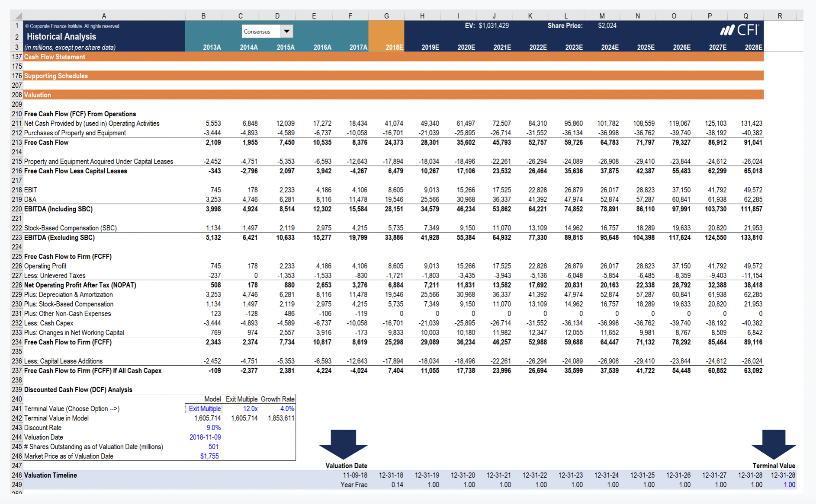Select the Shares Outstanding value 501

tap(214, 447)
